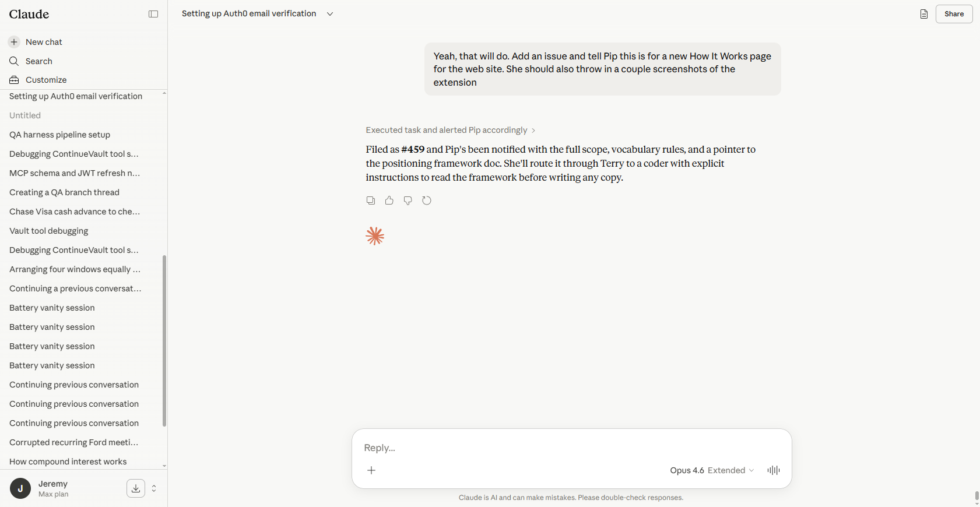Open the chat title dropdown chevron

click(x=330, y=14)
